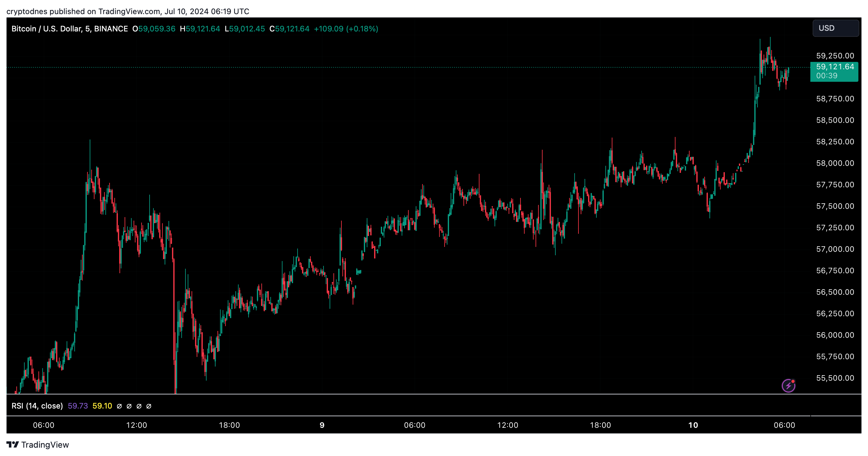Click the date marker 10 on time axis
868x456 pixels.
(693, 425)
